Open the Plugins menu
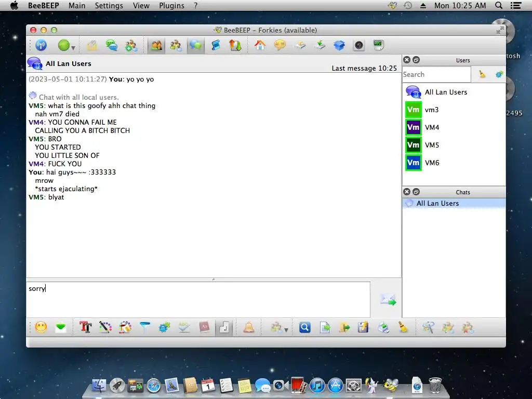Viewport: 532px width, 399px height. tap(171, 5)
